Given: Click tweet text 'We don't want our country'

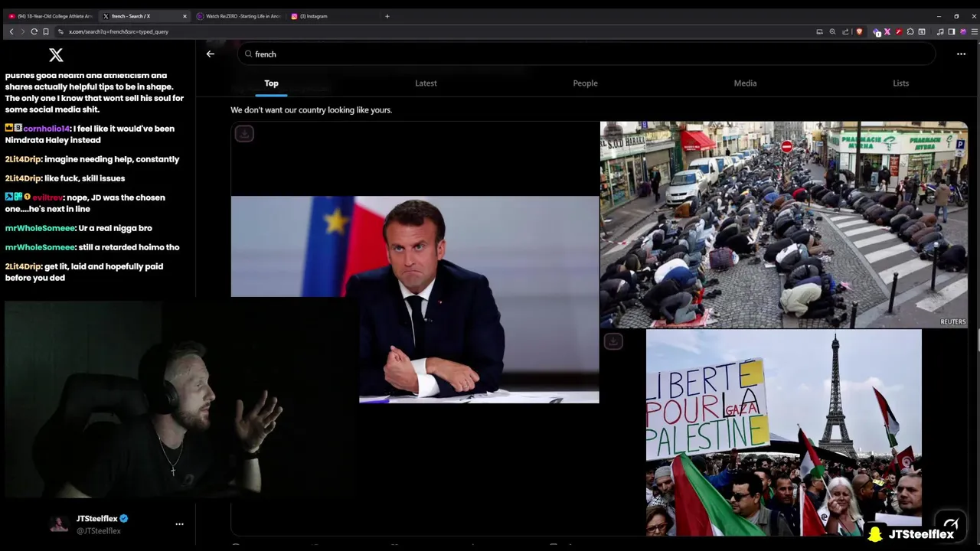Looking at the screenshot, I should pyautogui.click(x=311, y=109).
